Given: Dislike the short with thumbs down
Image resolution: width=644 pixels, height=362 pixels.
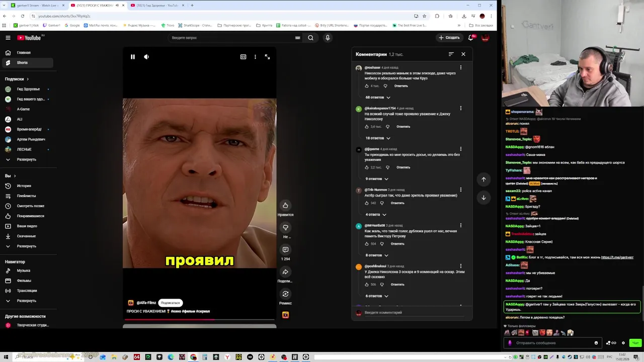Looking at the screenshot, I should (x=285, y=227).
